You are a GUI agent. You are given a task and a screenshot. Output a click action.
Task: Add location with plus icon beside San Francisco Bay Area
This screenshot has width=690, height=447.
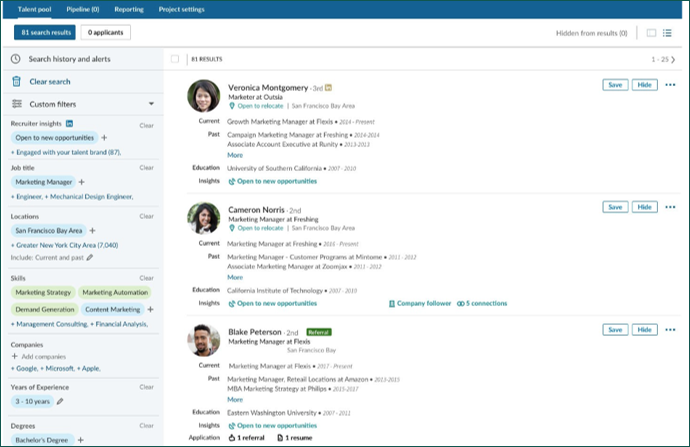(x=92, y=230)
